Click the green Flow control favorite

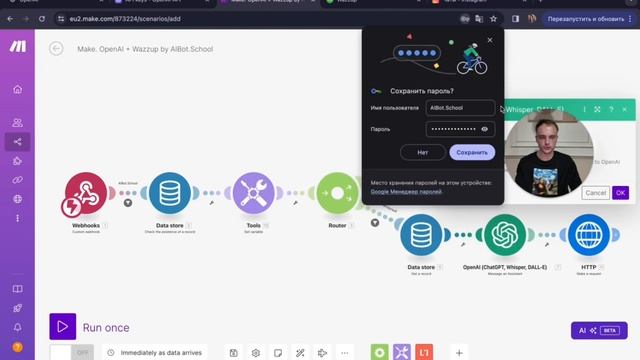[x=380, y=352]
